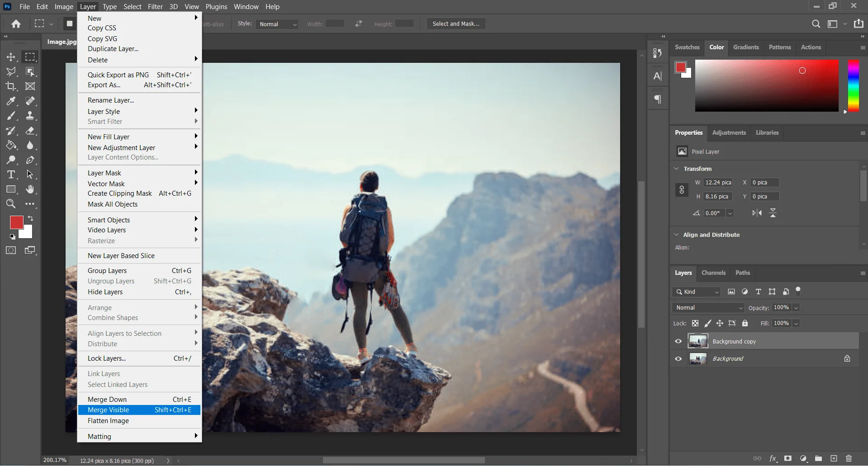Select the Move tool
Image resolution: width=868 pixels, height=466 pixels.
click(x=11, y=57)
